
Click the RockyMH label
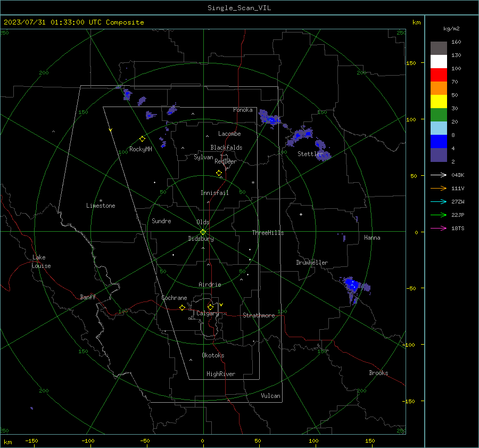coord(141,149)
